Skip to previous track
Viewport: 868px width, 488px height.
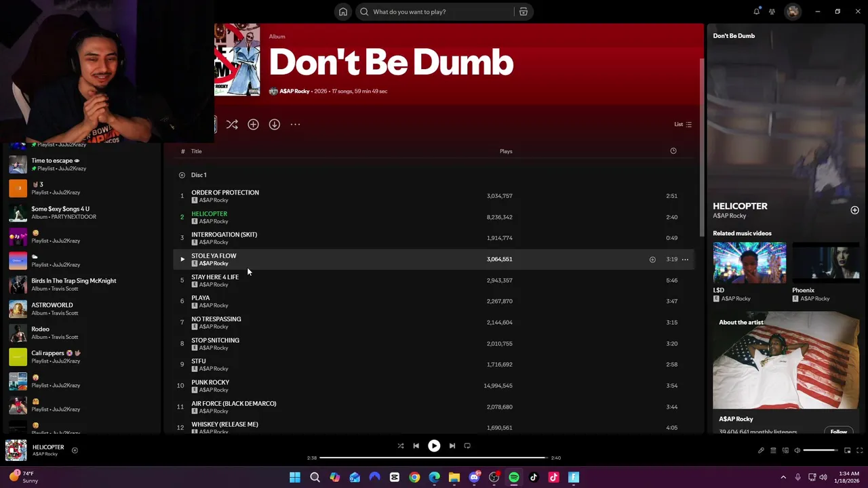[416, 446]
